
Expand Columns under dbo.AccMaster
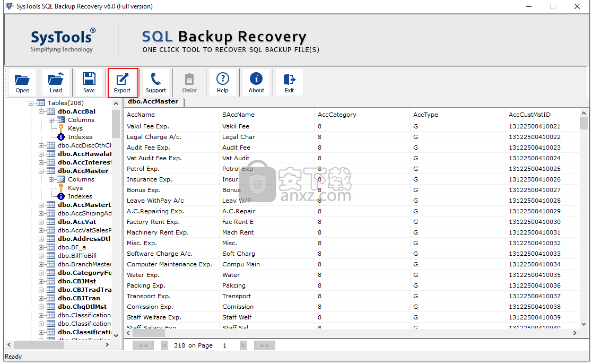[51, 179]
